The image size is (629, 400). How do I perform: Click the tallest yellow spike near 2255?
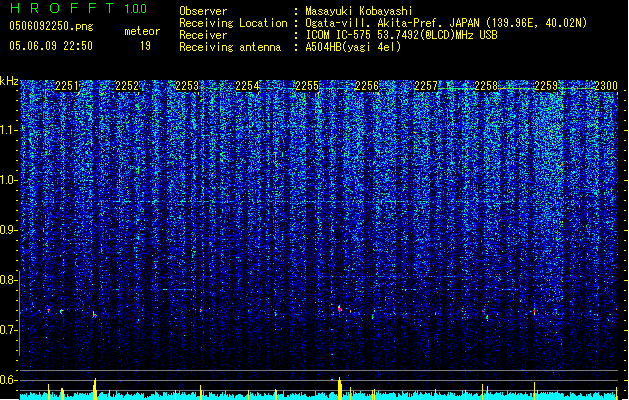point(340,388)
